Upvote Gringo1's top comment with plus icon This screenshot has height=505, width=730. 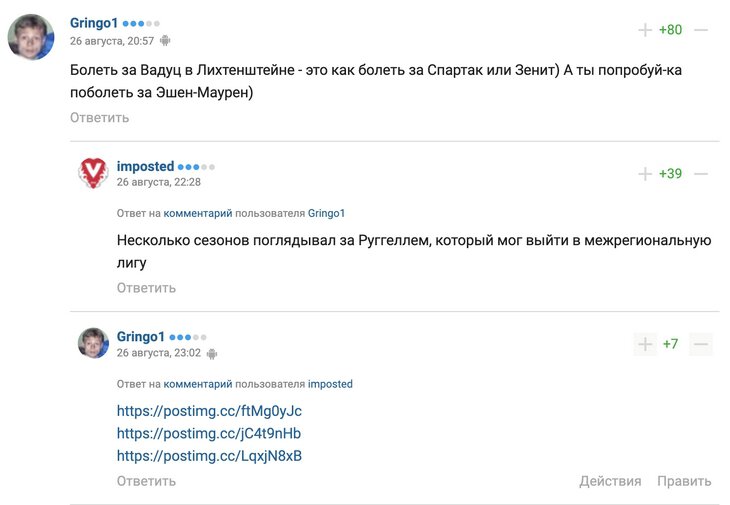645,30
